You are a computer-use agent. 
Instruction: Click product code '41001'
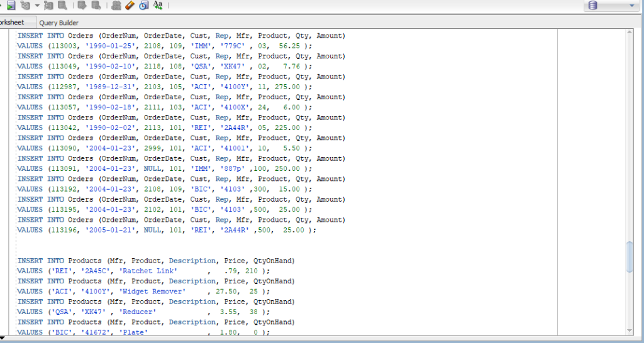pos(235,148)
